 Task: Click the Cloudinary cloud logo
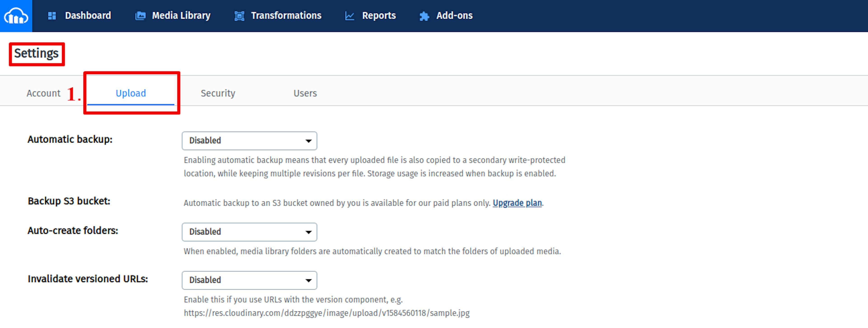[x=16, y=16]
